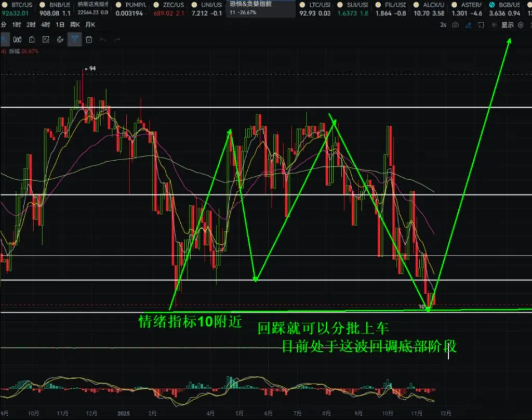Select the 1日 daily timeframe
Image resolution: width=532 pixels, height=420 pixels.
60,25
